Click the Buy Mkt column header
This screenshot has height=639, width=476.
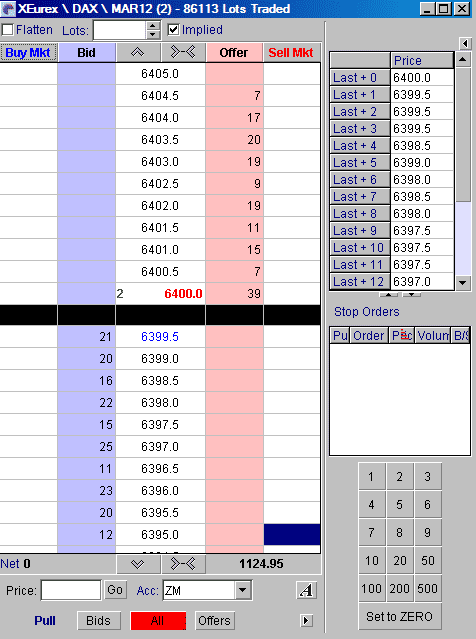(28, 53)
